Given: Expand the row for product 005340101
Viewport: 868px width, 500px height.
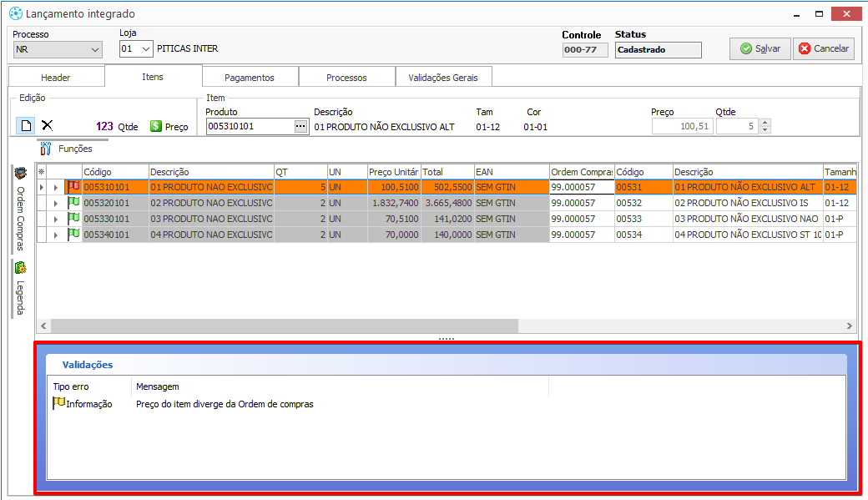Looking at the screenshot, I should (56, 235).
